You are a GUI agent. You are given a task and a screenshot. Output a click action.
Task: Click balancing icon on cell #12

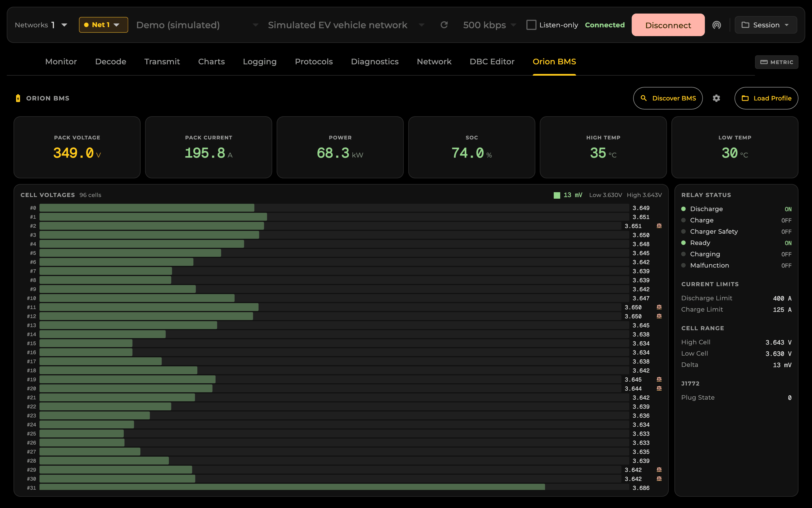659,316
